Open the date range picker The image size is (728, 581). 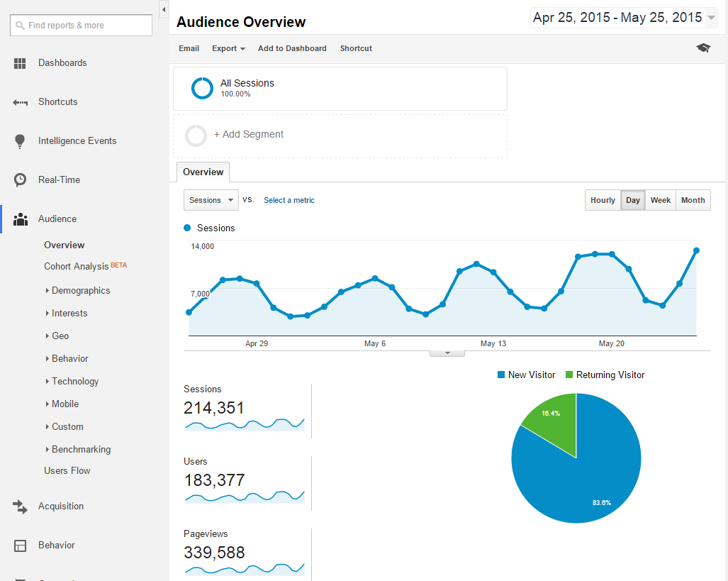(x=624, y=18)
